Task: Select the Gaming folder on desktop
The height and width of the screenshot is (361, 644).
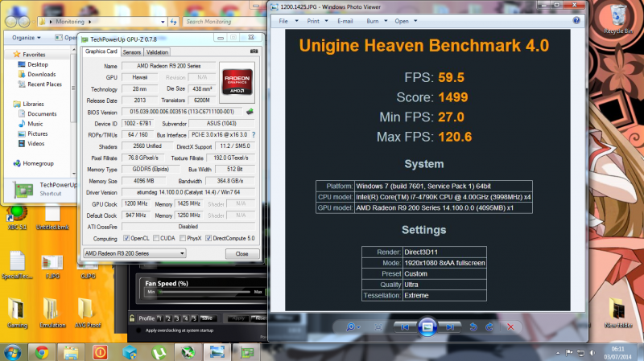Action: click(17, 313)
